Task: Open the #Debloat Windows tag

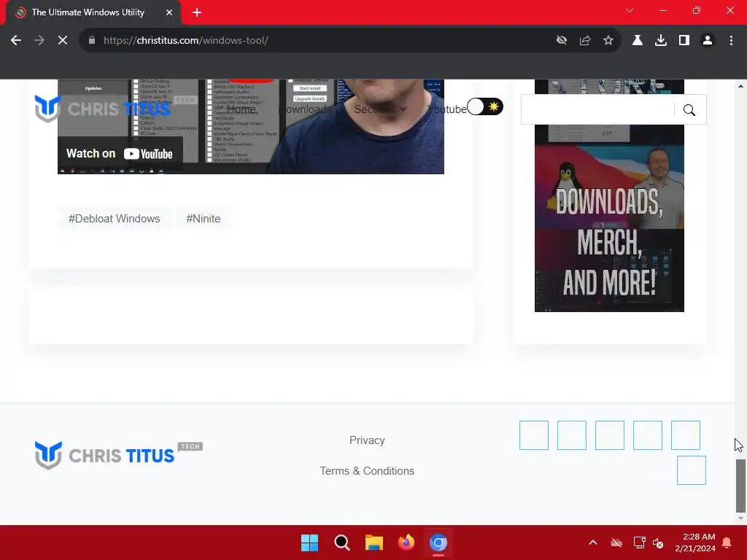Action: (x=115, y=219)
